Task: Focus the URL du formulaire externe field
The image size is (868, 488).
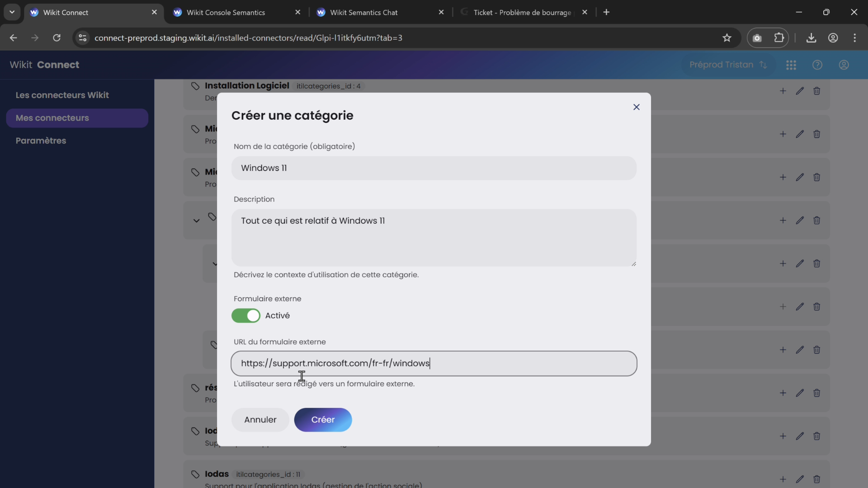Action: (x=434, y=363)
